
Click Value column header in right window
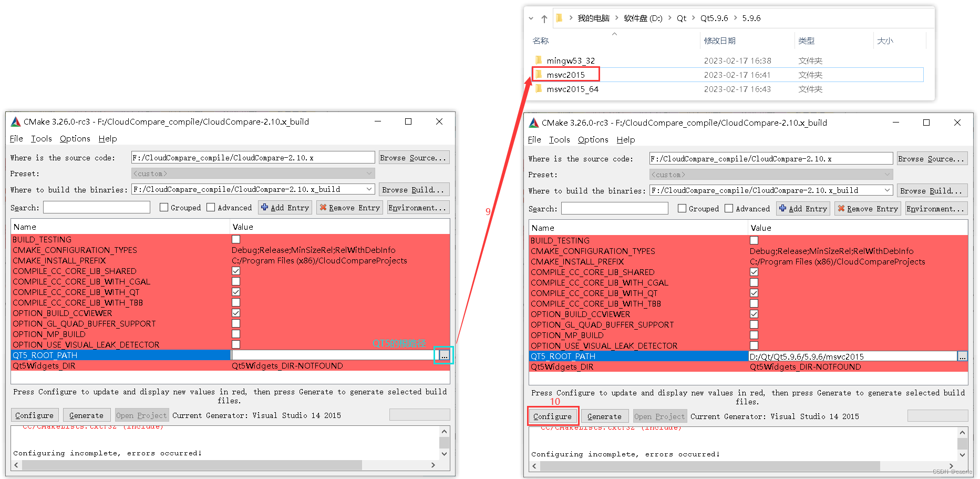[858, 228]
